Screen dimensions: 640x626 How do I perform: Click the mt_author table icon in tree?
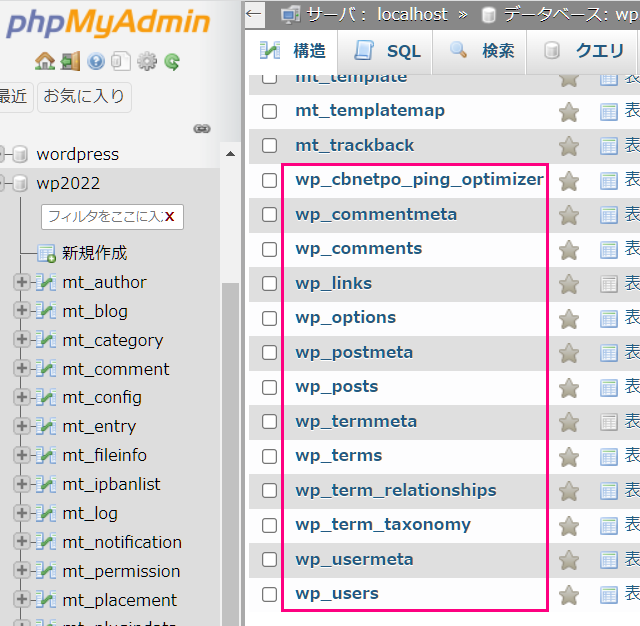[46, 282]
